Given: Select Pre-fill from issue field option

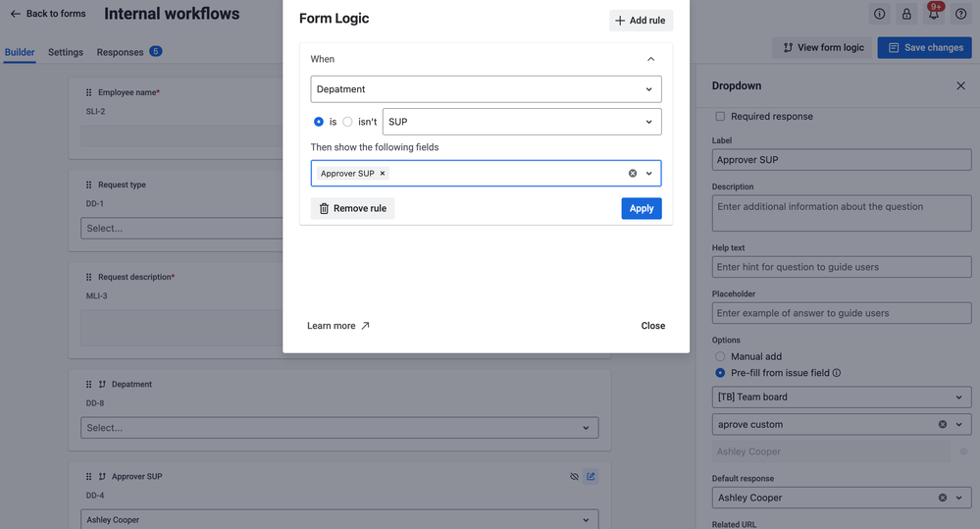Looking at the screenshot, I should pyautogui.click(x=720, y=373).
